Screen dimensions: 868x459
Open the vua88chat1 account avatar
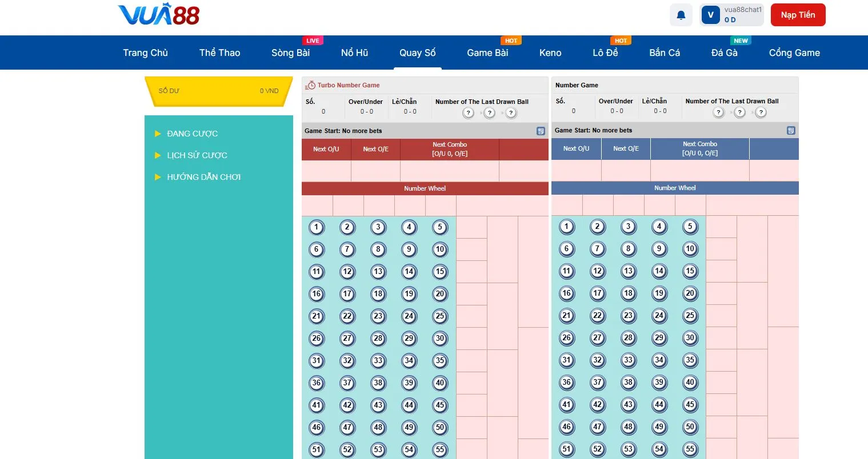[x=710, y=15]
